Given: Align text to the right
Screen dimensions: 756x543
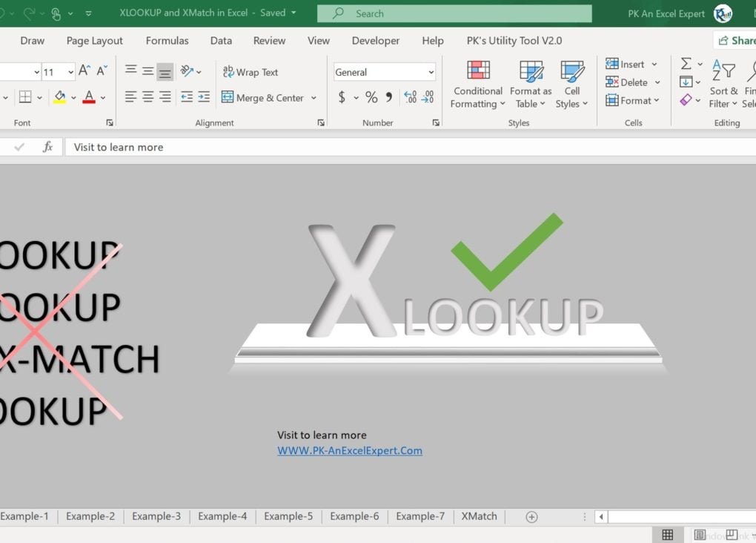Looking at the screenshot, I should coord(165,97).
